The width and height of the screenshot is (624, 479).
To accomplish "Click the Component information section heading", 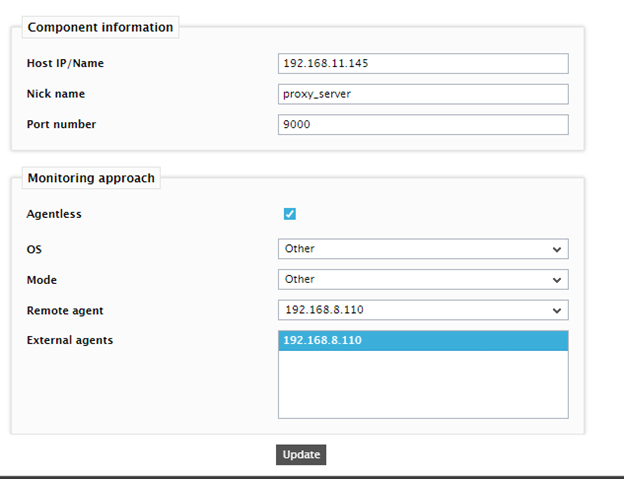I will [x=100, y=27].
